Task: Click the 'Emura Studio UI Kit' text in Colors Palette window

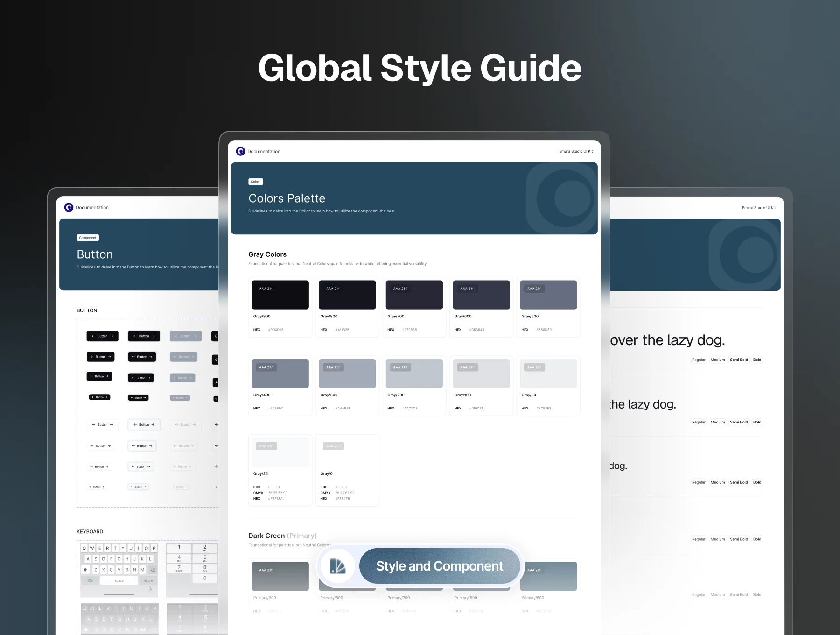Action: pyautogui.click(x=576, y=151)
